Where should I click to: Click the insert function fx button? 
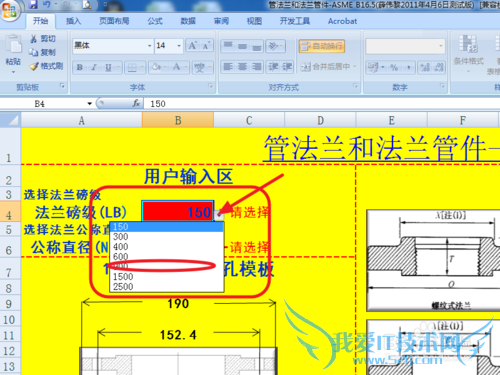click(x=136, y=104)
